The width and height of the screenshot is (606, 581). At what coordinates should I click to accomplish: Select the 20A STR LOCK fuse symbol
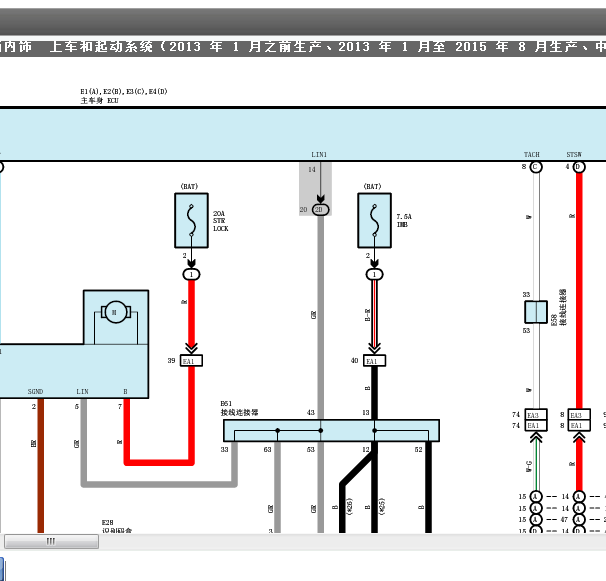(x=191, y=221)
